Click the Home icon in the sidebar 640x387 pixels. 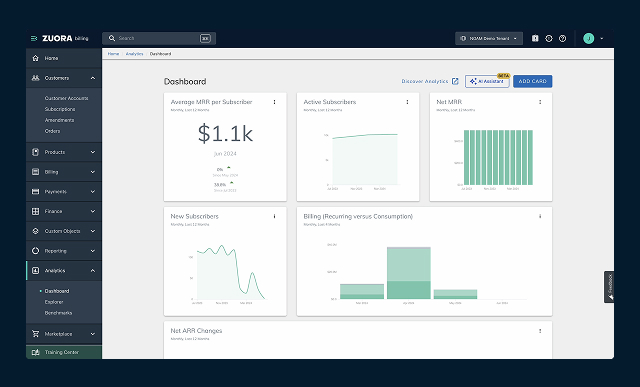[36, 58]
